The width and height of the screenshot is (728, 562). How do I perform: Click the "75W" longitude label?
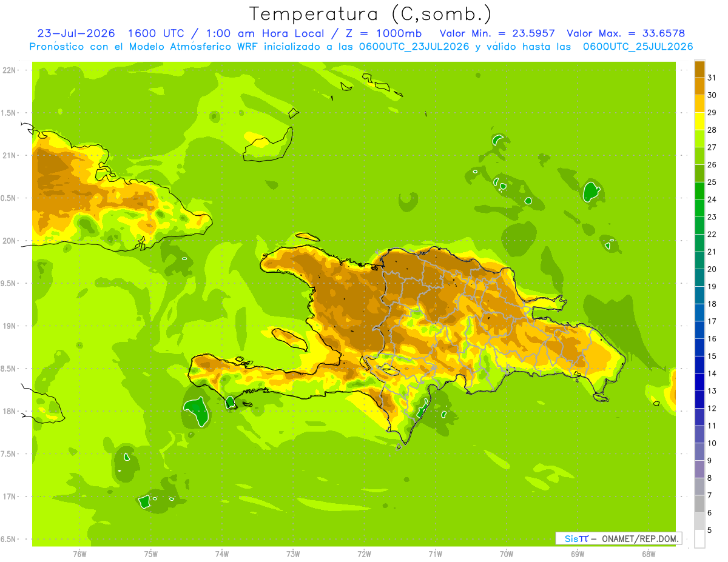coord(151,554)
